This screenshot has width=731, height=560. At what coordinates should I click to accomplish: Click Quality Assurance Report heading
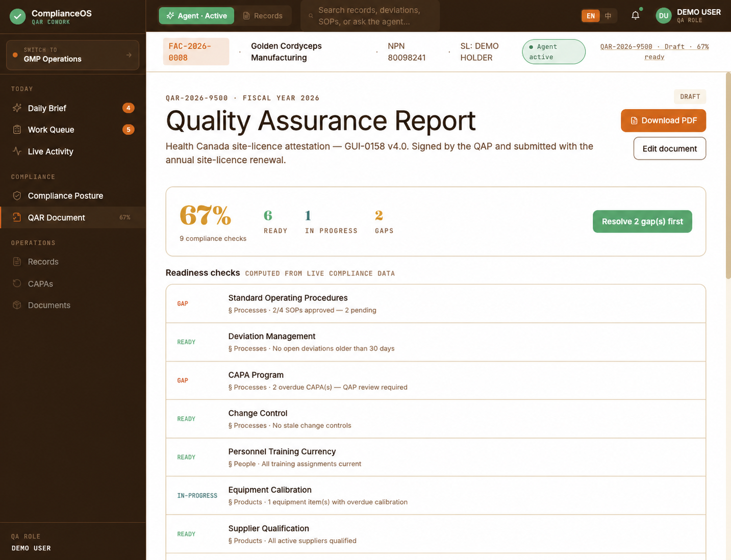pyautogui.click(x=320, y=121)
